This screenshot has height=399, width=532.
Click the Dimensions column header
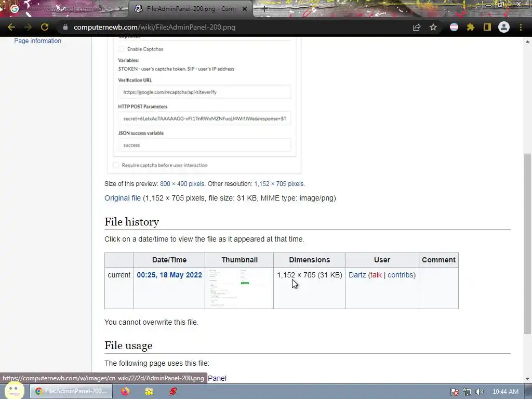click(x=310, y=260)
